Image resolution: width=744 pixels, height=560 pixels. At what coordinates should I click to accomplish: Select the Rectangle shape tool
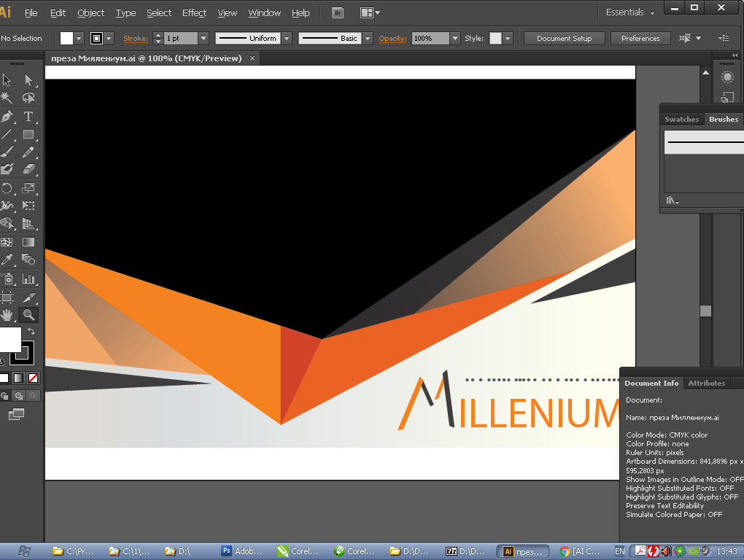click(x=28, y=135)
